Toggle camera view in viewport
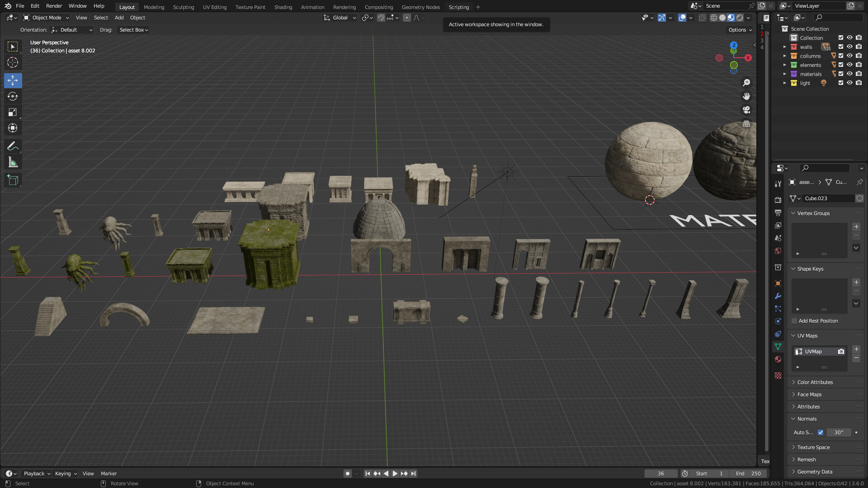The width and height of the screenshot is (868, 488). click(746, 110)
